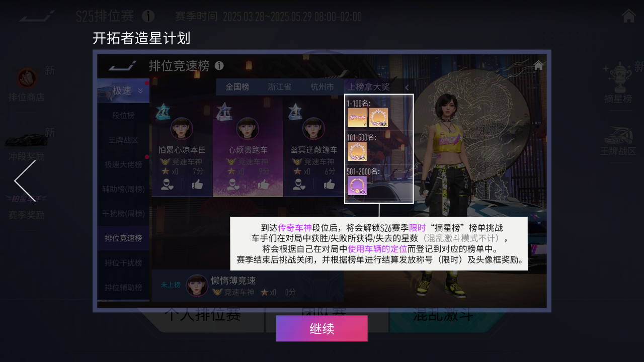Like player 心烦贵跑车 with thumbs-up

[x=263, y=185]
